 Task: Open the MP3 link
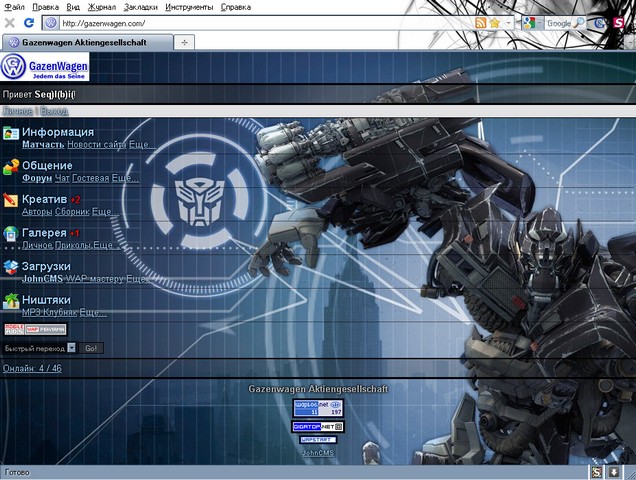click(31, 312)
